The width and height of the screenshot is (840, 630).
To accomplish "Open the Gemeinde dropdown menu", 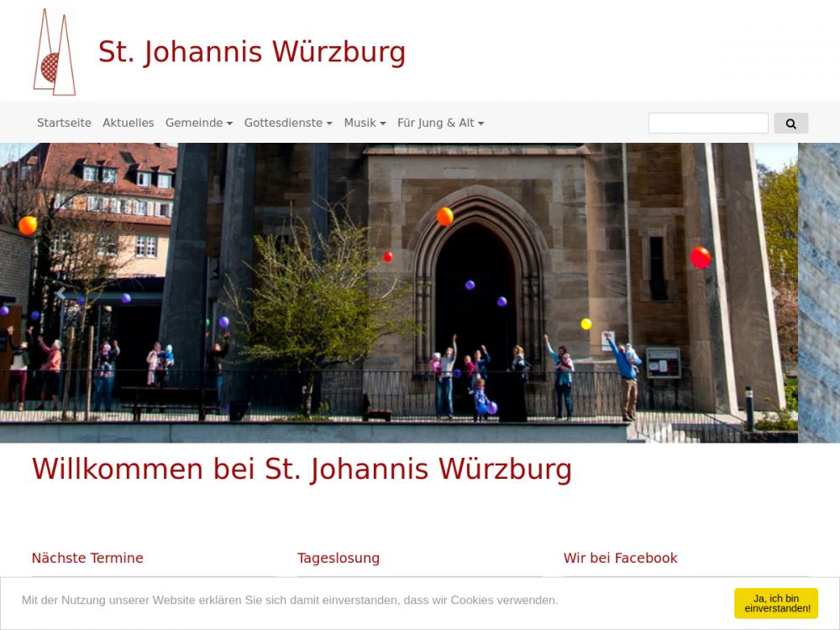I will (x=199, y=123).
